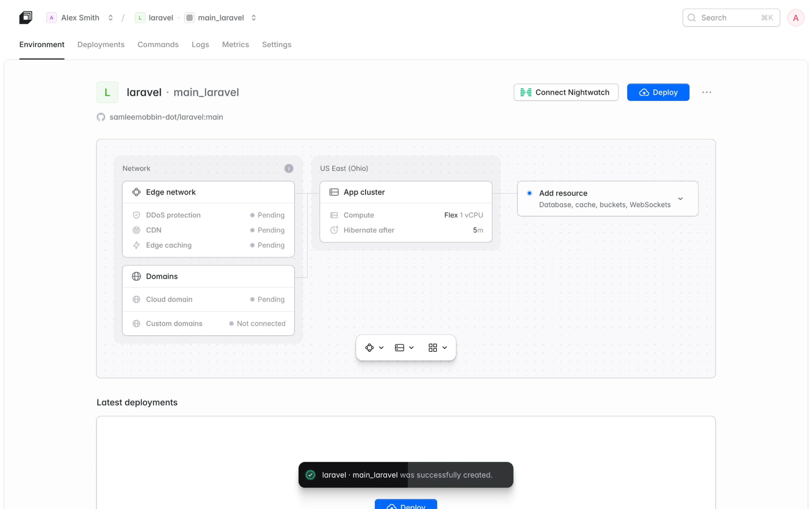Image resolution: width=812 pixels, height=509 pixels.
Task: Click the Pending status for Cloud domain
Action: 267,299
